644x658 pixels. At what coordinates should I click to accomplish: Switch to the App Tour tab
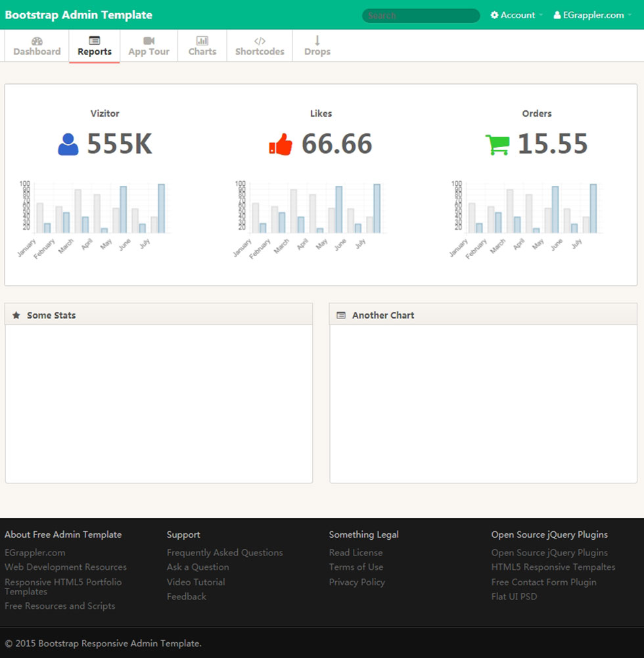pos(149,46)
